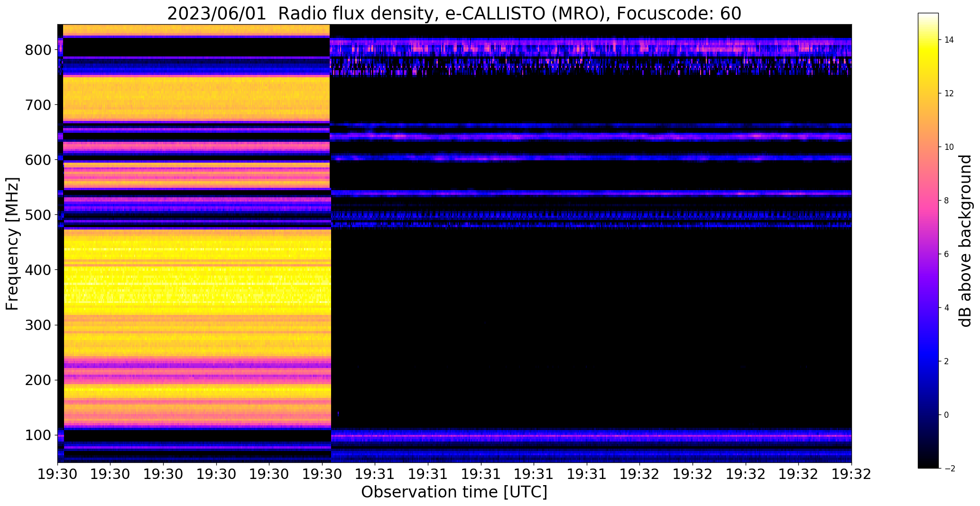980x506 pixels.
Task: Click the 500 frequency tick label
Action: pos(38,215)
